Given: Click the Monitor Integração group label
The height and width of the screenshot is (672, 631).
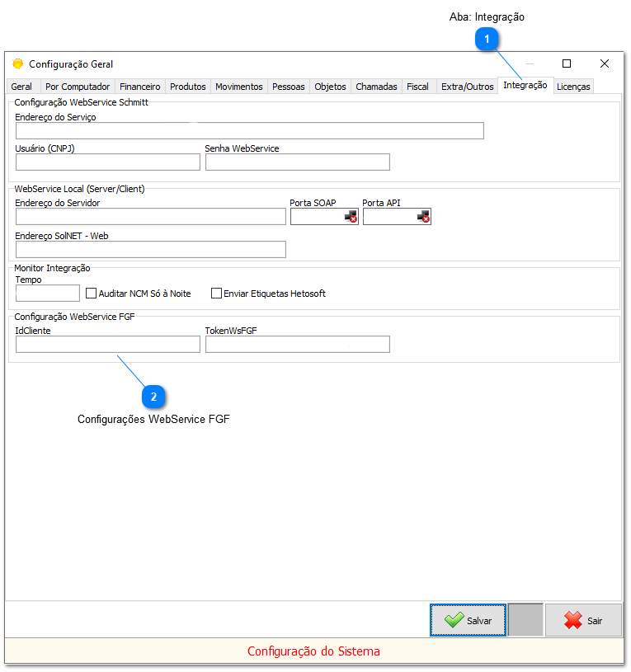Looking at the screenshot, I should coord(52,268).
